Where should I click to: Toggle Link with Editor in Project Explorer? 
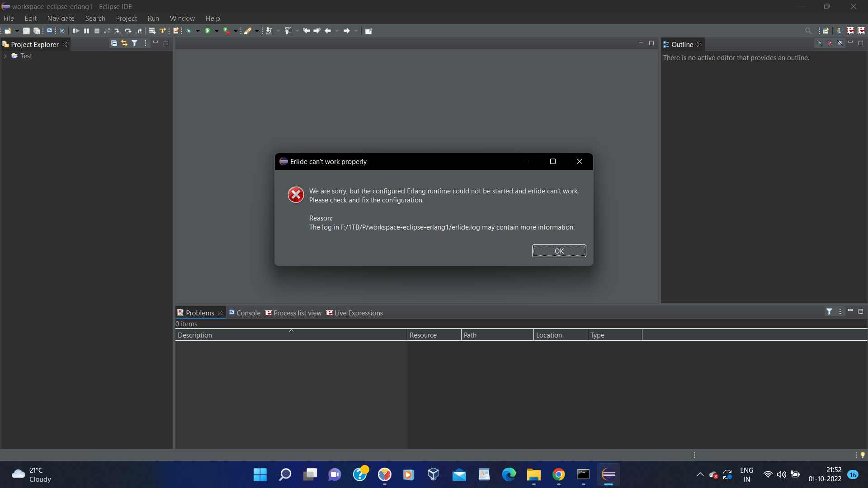124,43
